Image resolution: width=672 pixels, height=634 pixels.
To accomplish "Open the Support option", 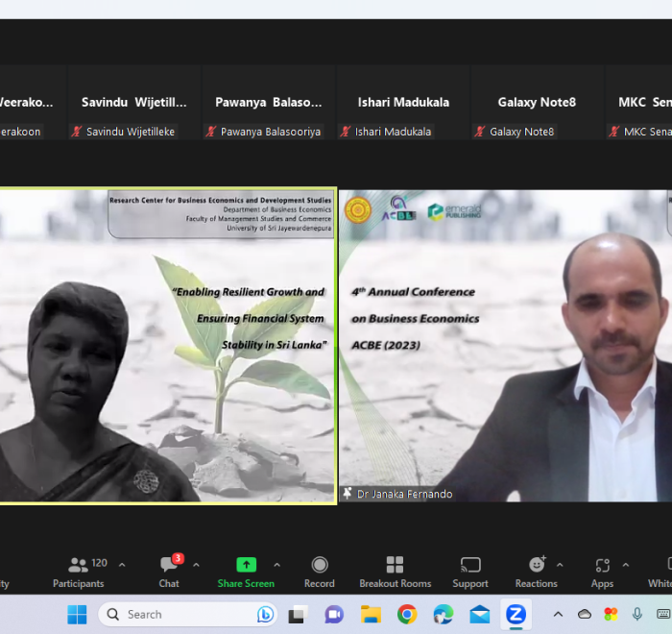I will (470, 572).
